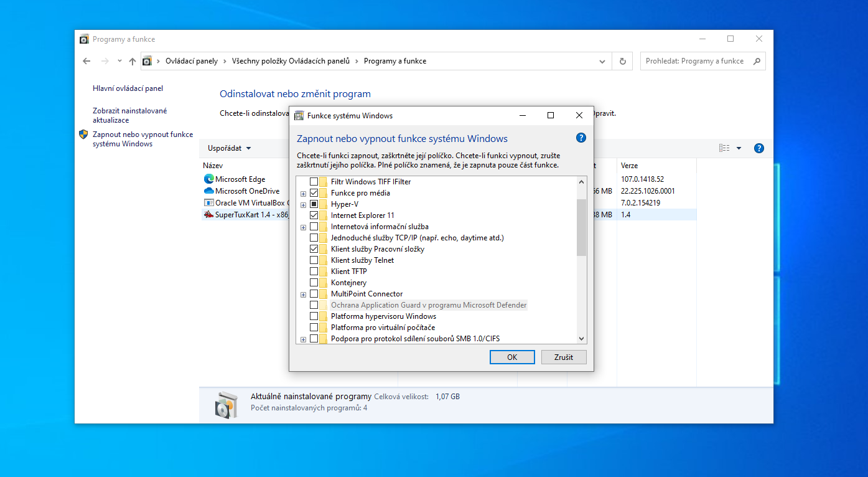Confirm with the OK button
The height and width of the screenshot is (477, 868).
pyautogui.click(x=512, y=357)
